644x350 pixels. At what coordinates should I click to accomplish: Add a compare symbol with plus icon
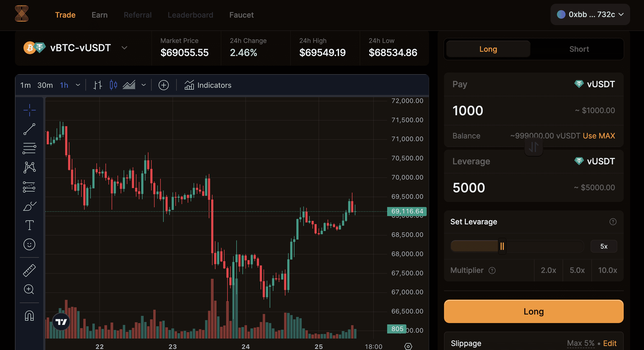[x=164, y=85]
